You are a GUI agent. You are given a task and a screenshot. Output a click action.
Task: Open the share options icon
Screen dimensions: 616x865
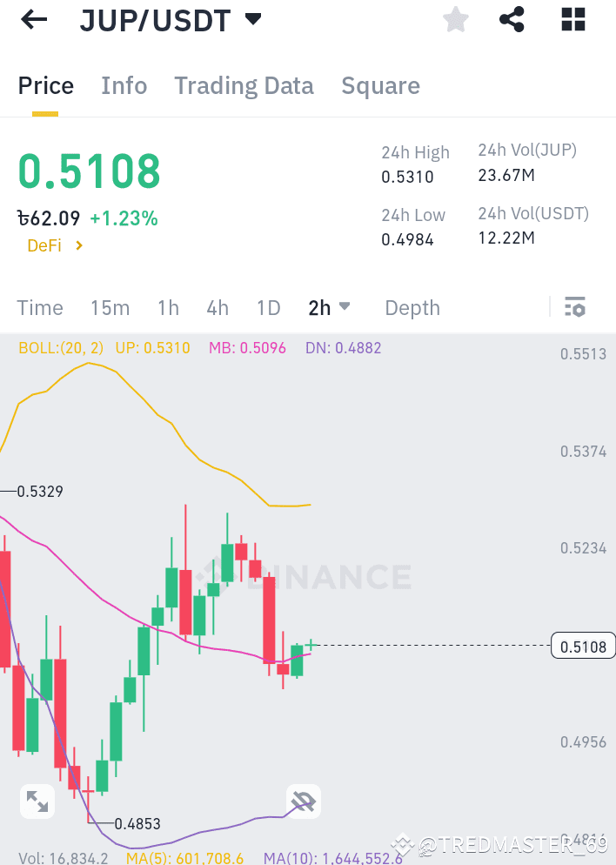(512, 19)
